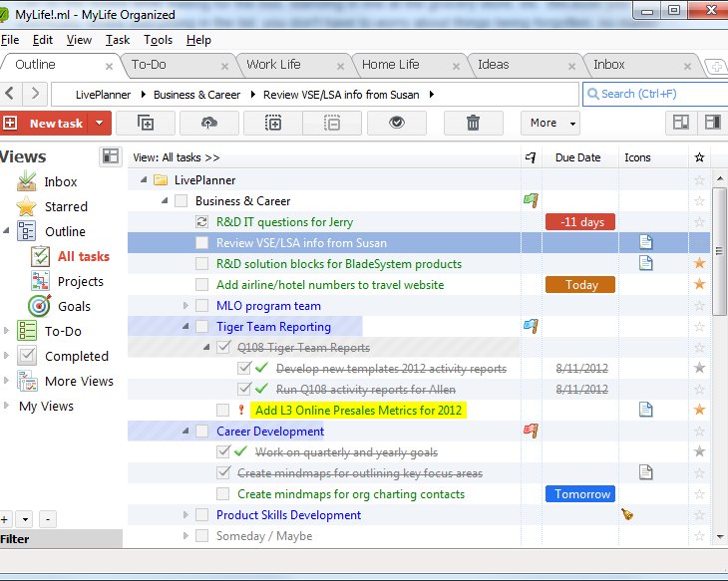This screenshot has width=728, height=581.
Task: Collapse Tiger Team Reporting branch
Action: point(185,326)
